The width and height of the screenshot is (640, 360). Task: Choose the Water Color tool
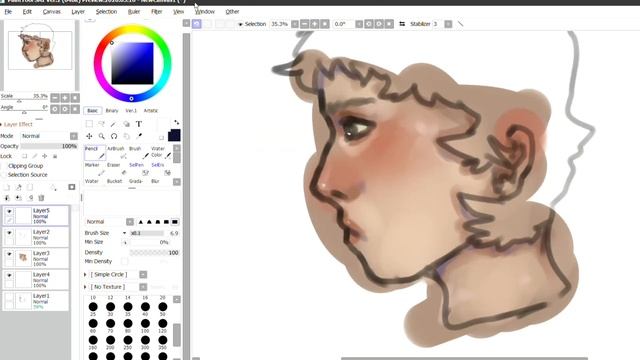[x=161, y=153]
